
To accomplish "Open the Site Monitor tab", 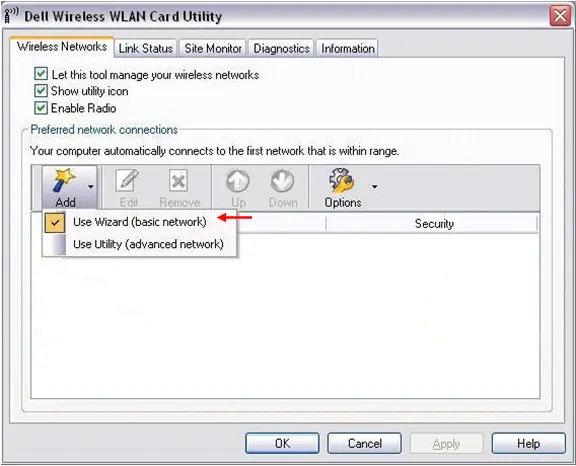I will [x=213, y=48].
